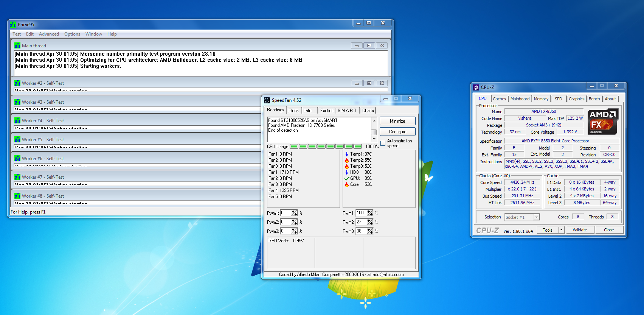The height and width of the screenshot is (315, 644).
Task: Click the Validate button in CPU-Z
Action: (580, 230)
